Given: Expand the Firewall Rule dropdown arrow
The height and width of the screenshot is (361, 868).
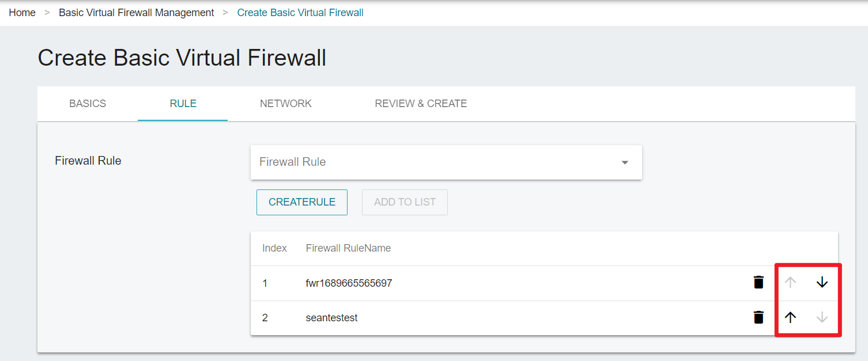Looking at the screenshot, I should [625, 162].
